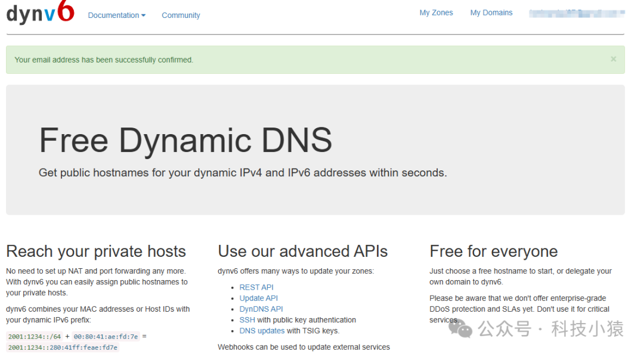Click the Free Dynamic DNS heading
This screenshot has width=644, height=354.
pos(185,140)
